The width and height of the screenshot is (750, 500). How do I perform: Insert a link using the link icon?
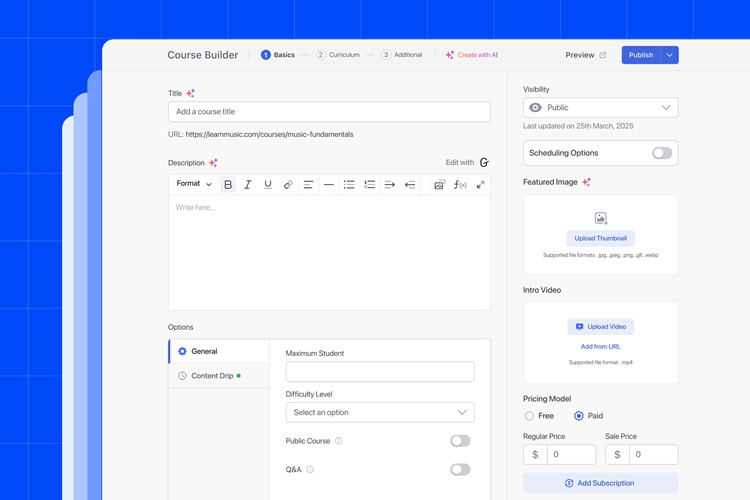pos(288,185)
